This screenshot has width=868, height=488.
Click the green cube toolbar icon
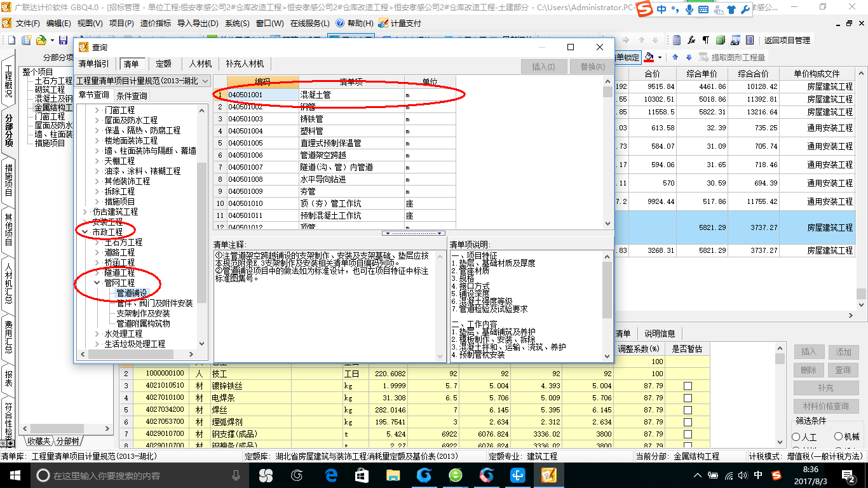(x=720, y=40)
